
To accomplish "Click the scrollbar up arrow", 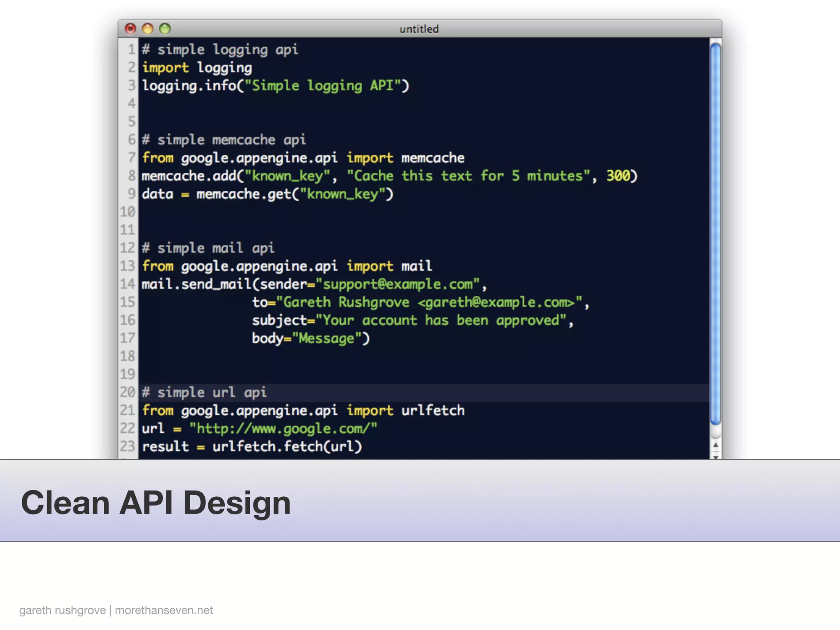I will pyautogui.click(x=715, y=445).
